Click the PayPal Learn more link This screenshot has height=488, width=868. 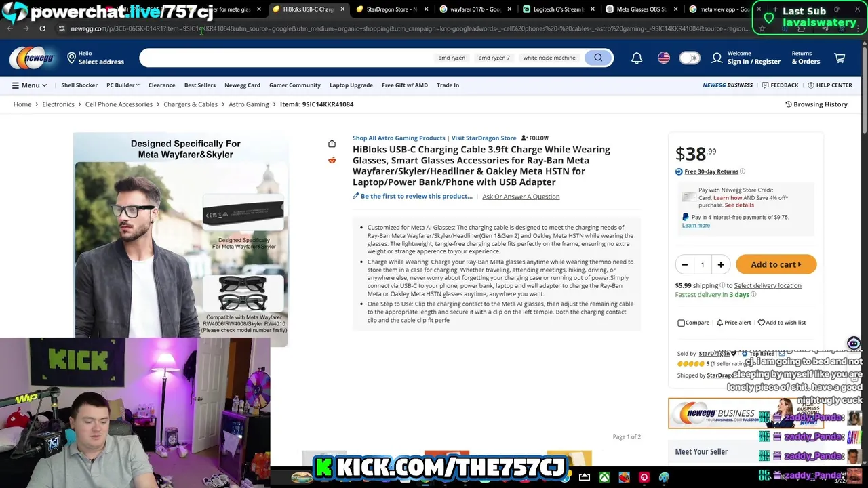click(x=696, y=226)
